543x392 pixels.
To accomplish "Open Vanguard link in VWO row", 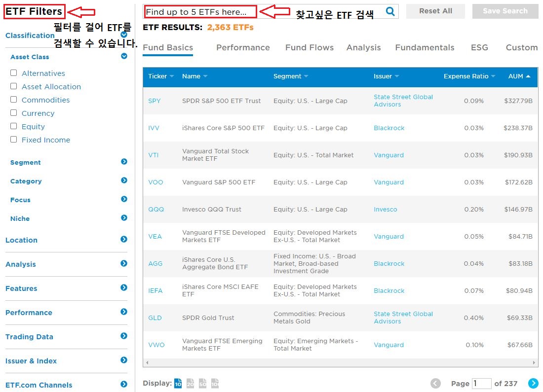I will tap(388, 345).
